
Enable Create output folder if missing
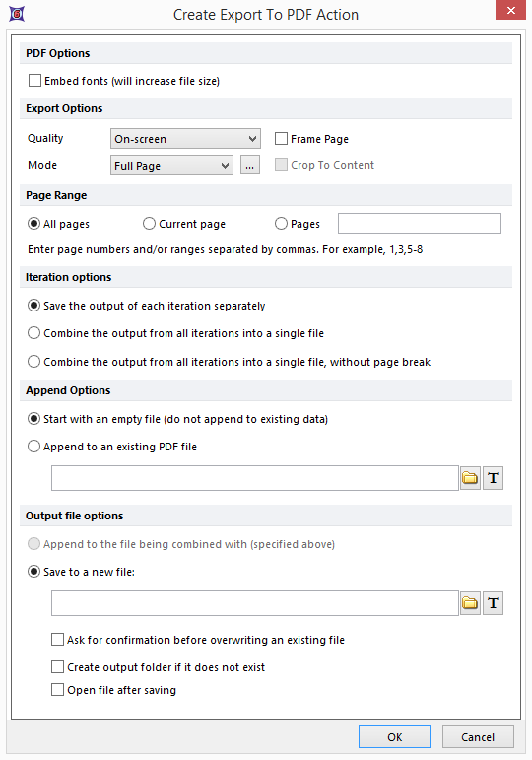(58, 667)
